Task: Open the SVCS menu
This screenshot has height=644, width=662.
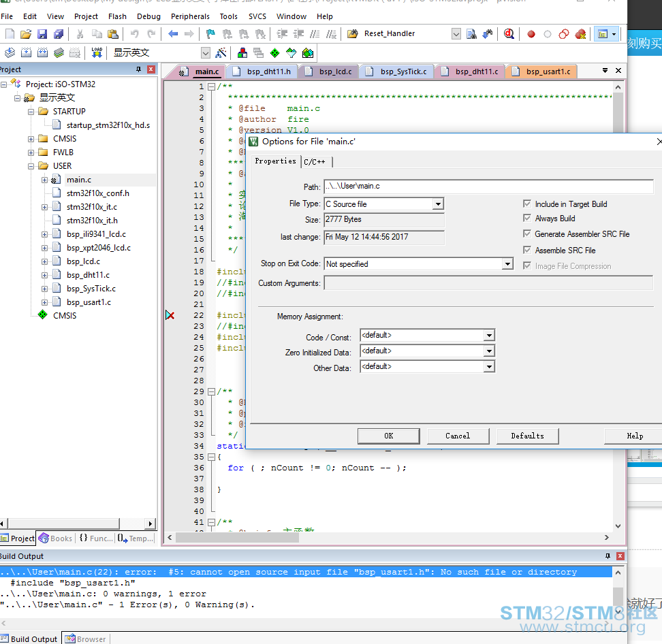Action: (257, 16)
